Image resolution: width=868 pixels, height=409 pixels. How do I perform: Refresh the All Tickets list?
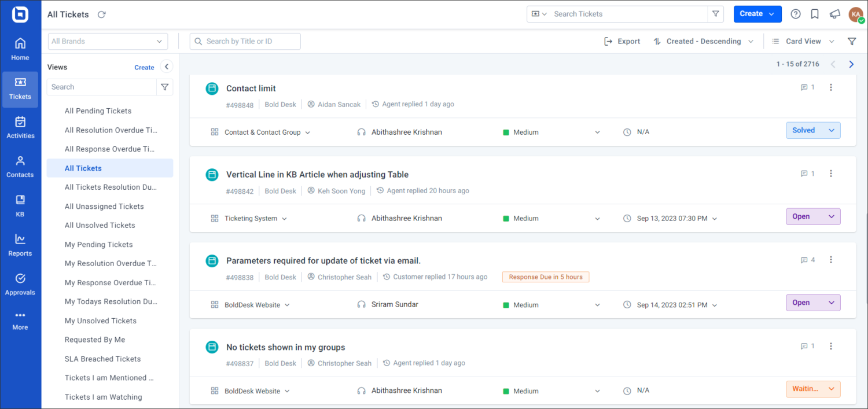(x=101, y=14)
